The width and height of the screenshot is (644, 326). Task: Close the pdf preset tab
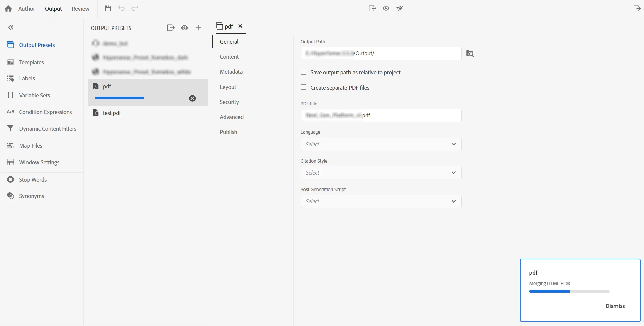click(x=240, y=26)
